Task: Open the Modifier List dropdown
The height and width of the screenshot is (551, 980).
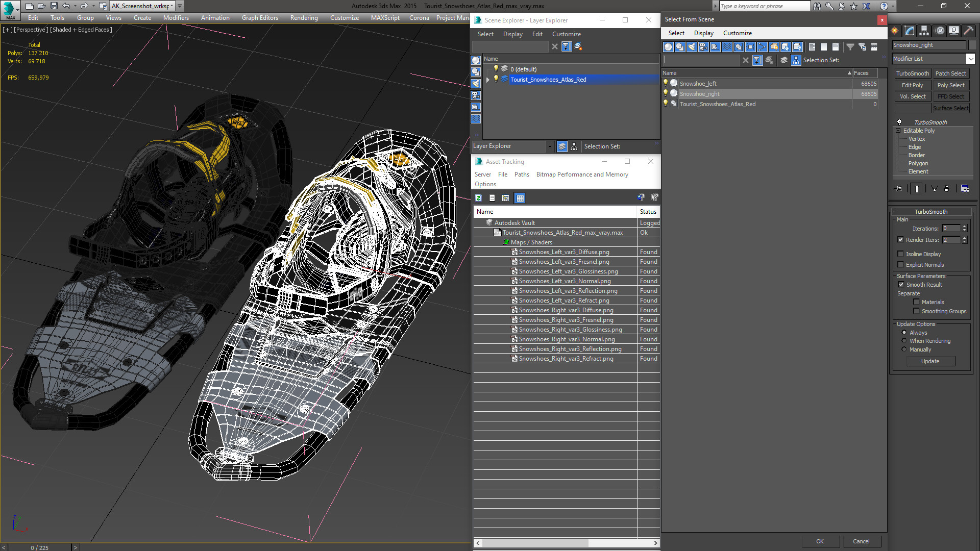Action: (970, 59)
